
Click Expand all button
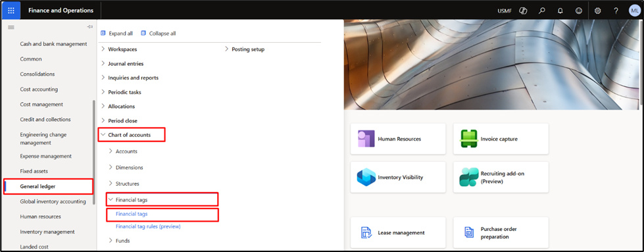[116, 34]
